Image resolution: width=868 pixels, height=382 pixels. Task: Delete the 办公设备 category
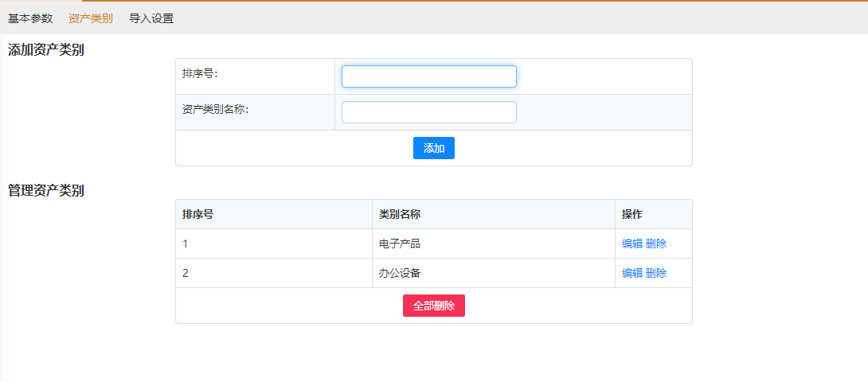click(x=656, y=273)
